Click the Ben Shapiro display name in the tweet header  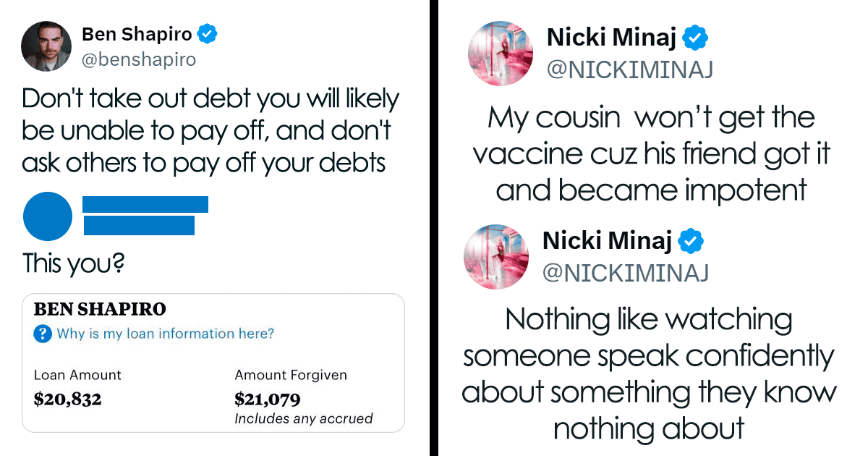137,34
